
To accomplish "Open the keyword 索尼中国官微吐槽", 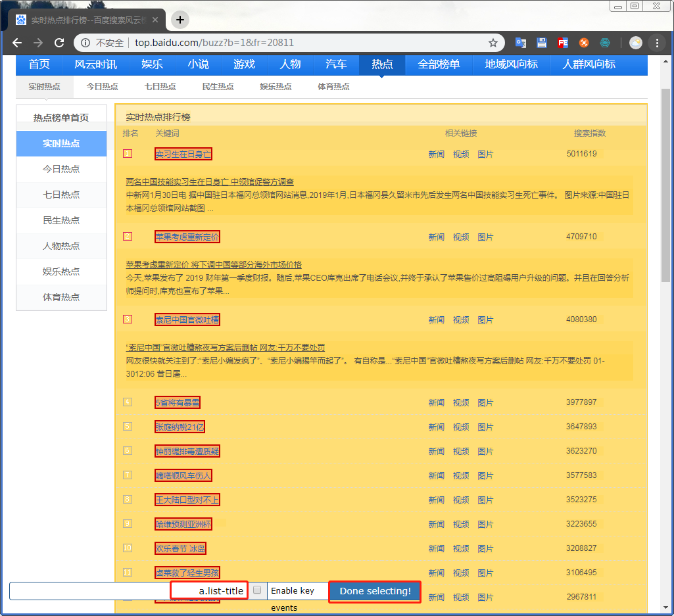I will pyautogui.click(x=187, y=320).
